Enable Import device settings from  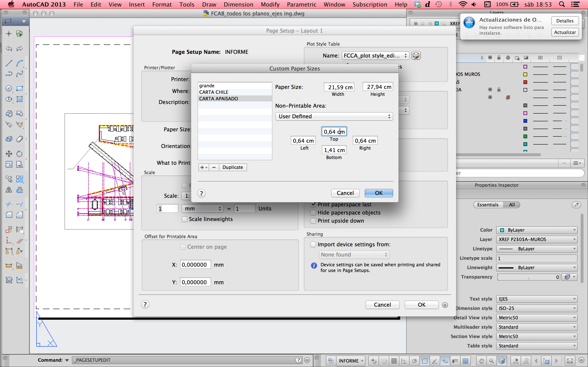click(x=313, y=244)
